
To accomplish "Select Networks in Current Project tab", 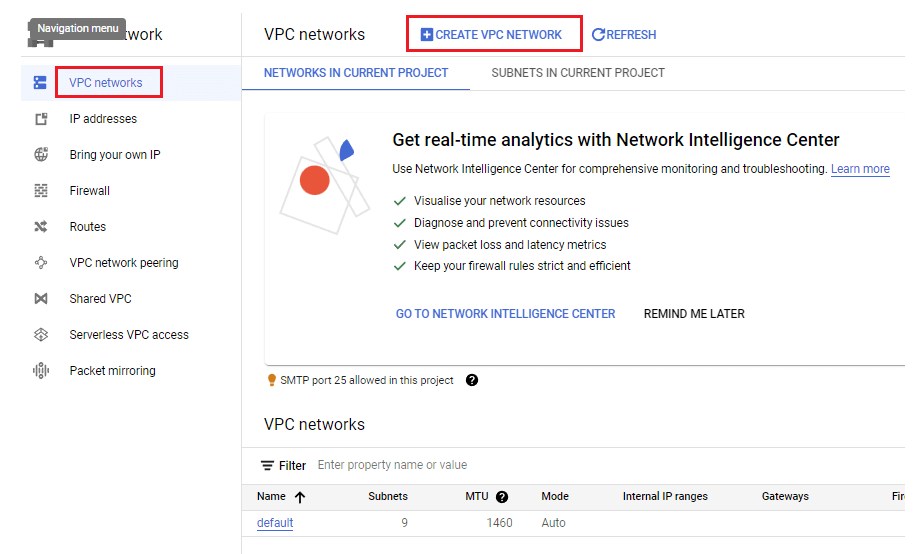I will (x=356, y=73).
